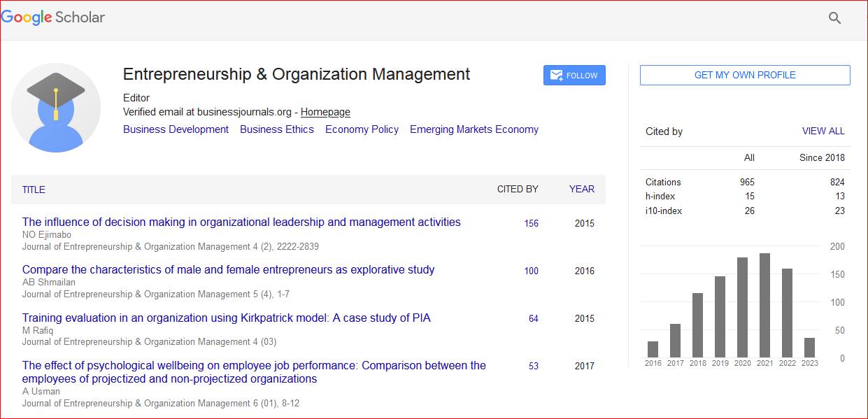Click the 2021 bar in citations chart
This screenshot has height=419, width=868.
coord(764,306)
